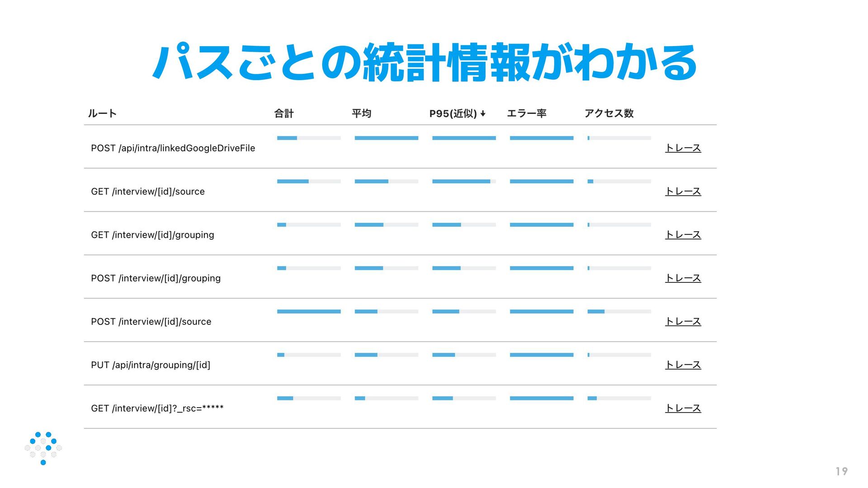Open the トレース link for PUT /api/intra/grouping/[id]

click(x=683, y=365)
